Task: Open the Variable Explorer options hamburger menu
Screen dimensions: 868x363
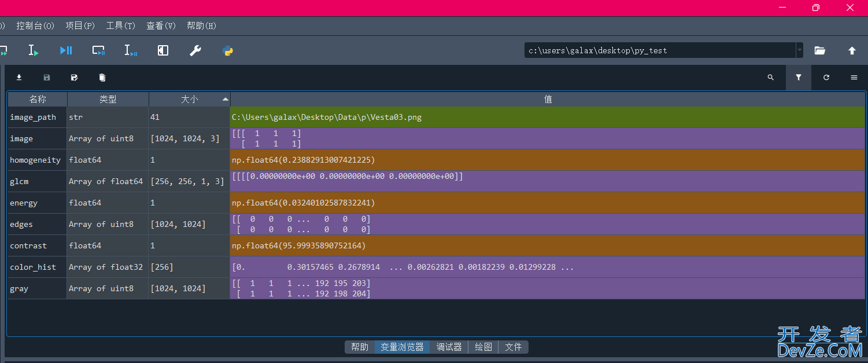Action: pyautogui.click(x=854, y=78)
